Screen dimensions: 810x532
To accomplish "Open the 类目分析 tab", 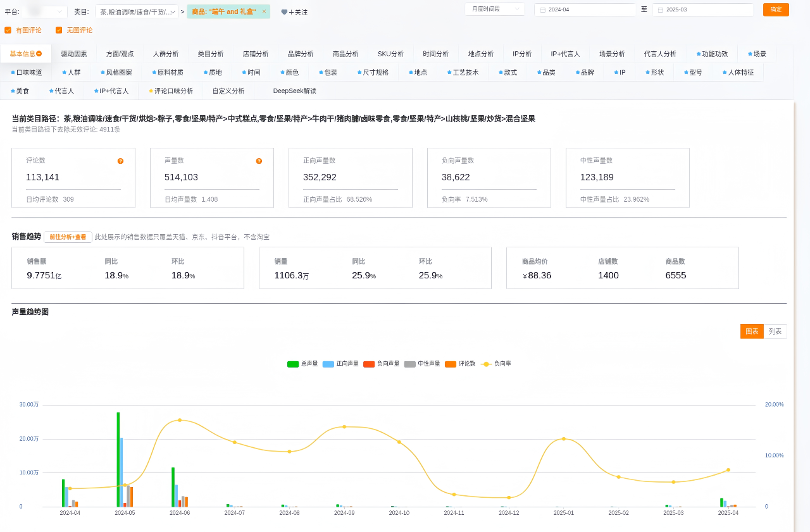I will pyautogui.click(x=211, y=54).
